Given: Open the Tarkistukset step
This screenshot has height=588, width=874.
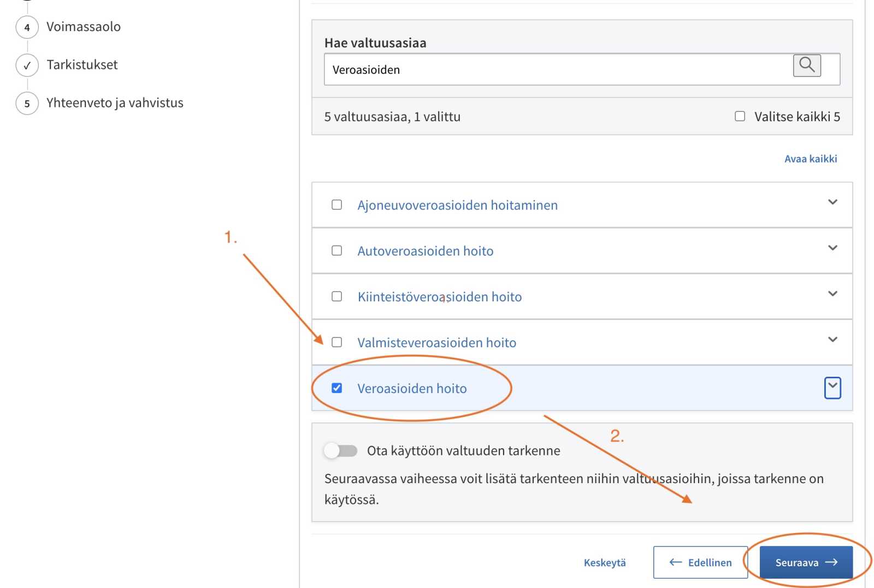Looking at the screenshot, I should [82, 65].
